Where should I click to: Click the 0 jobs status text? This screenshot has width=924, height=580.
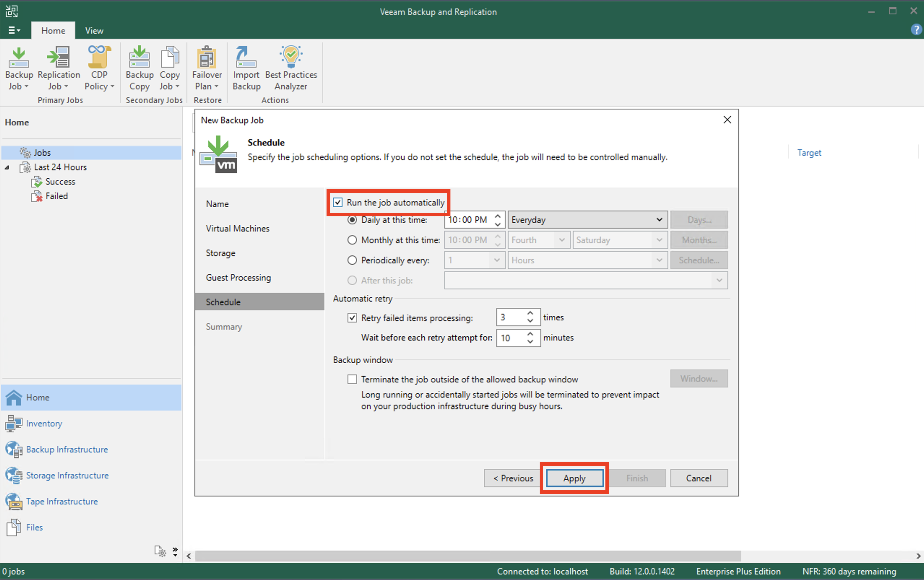click(14, 572)
